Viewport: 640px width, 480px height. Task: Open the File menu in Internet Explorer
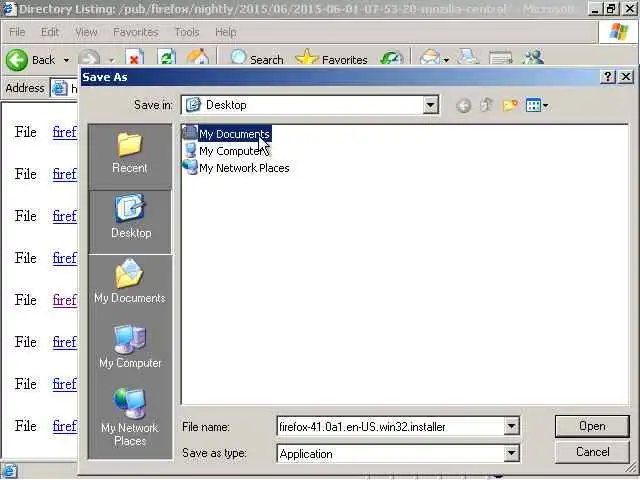(17, 32)
